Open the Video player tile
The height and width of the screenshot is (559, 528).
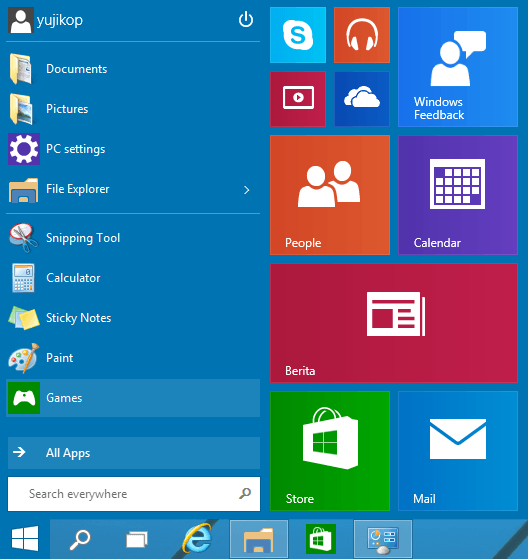click(298, 99)
